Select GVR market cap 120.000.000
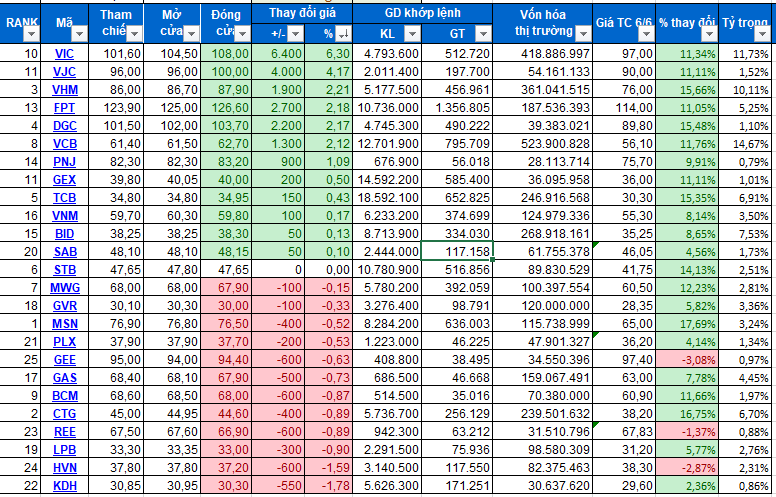Screen dimensions: 776x497 tap(542, 306)
